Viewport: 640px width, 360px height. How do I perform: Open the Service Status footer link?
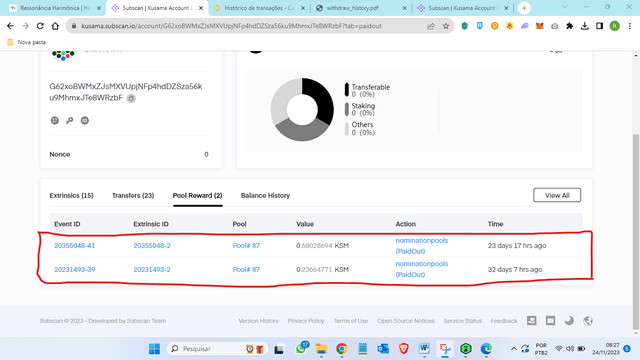point(462,321)
